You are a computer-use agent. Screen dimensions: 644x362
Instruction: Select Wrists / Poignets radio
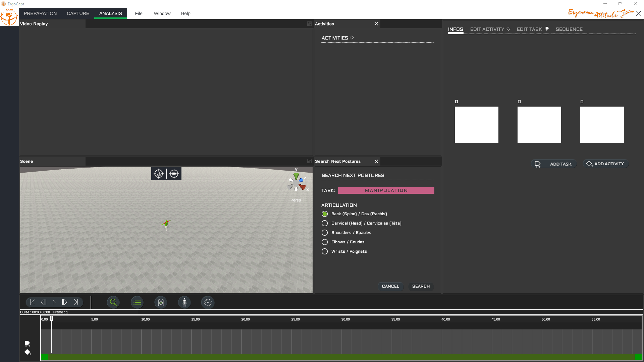coord(325,251)
